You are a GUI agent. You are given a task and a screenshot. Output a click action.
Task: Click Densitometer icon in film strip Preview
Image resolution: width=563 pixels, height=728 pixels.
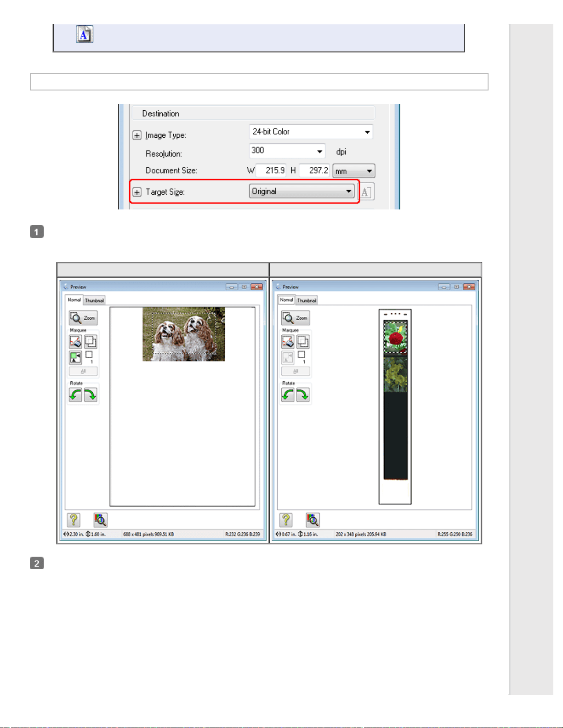313,520
